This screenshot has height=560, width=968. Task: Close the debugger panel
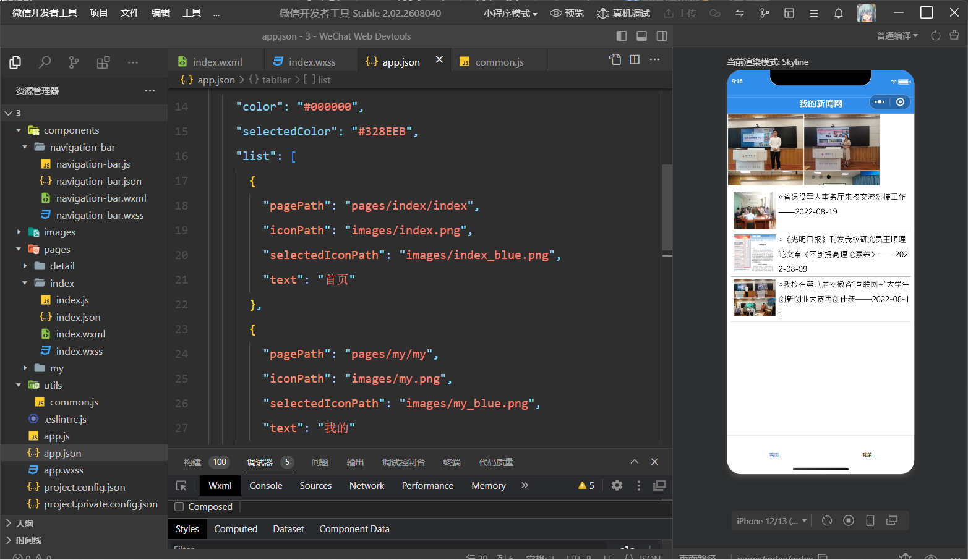(655, 462)
